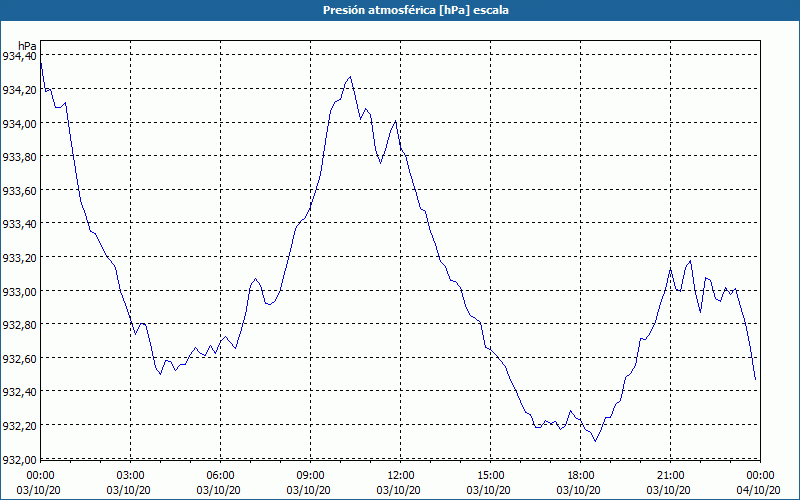Click the 03:00 time axis label
The image size is (800, 500).
point(131,476)
